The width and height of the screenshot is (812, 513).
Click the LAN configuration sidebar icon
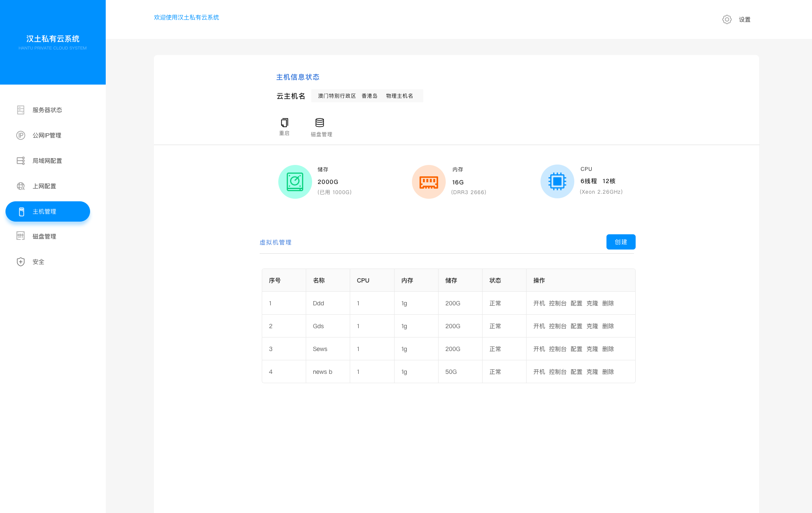point(21,161)
